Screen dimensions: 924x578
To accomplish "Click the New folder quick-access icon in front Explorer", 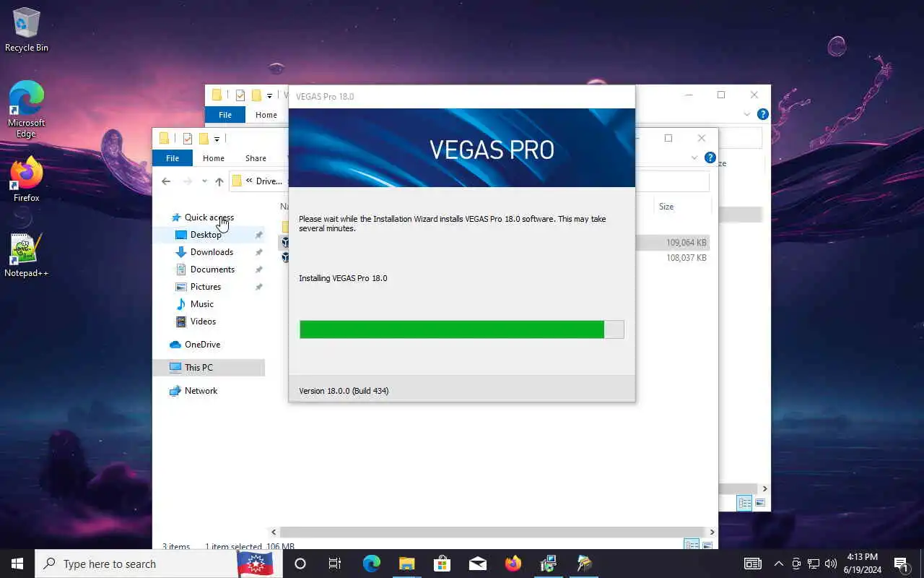I will (x=204, y=138).
